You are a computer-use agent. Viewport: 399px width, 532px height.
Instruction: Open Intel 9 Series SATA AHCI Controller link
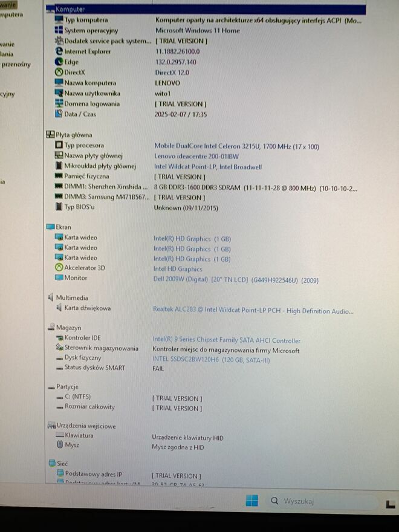226,340
